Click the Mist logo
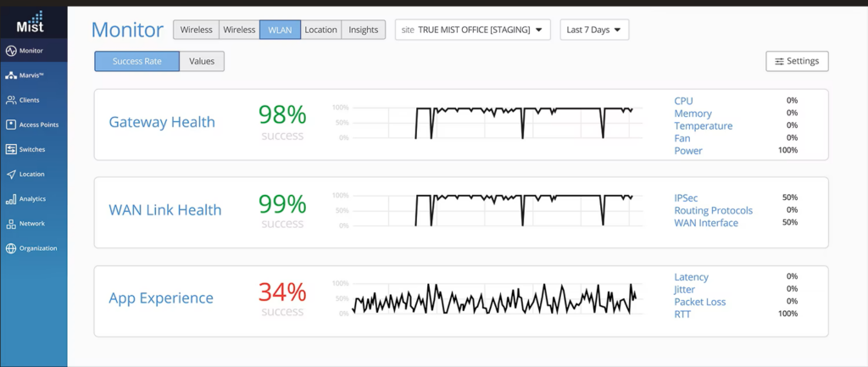Viewport: 868px width, 367px height. tap(30, 21)
